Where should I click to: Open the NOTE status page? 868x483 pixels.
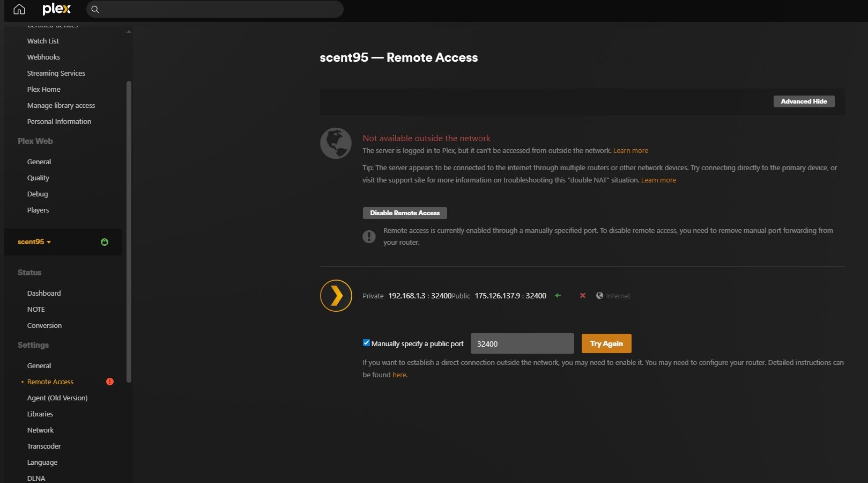tap(36, 309)
